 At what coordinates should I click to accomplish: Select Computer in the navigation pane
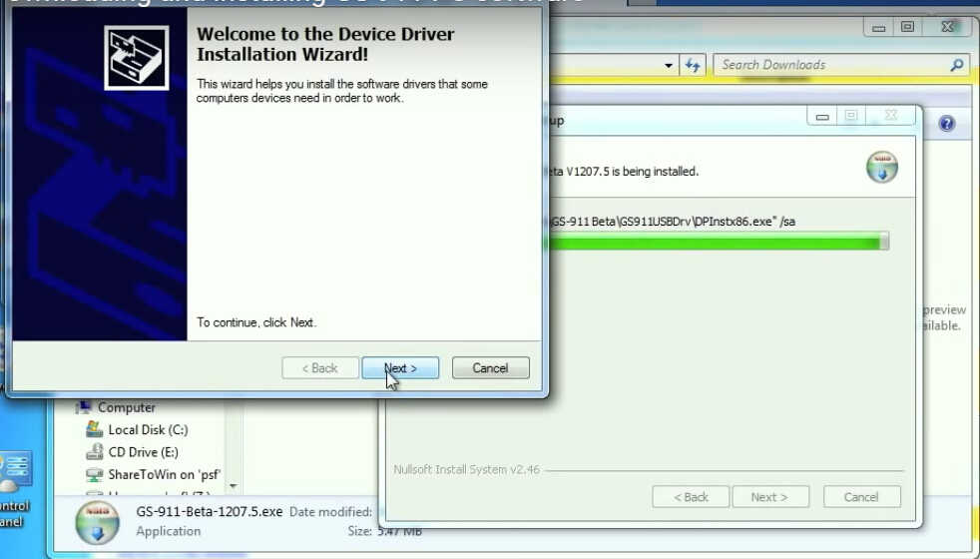coord(127,407)
